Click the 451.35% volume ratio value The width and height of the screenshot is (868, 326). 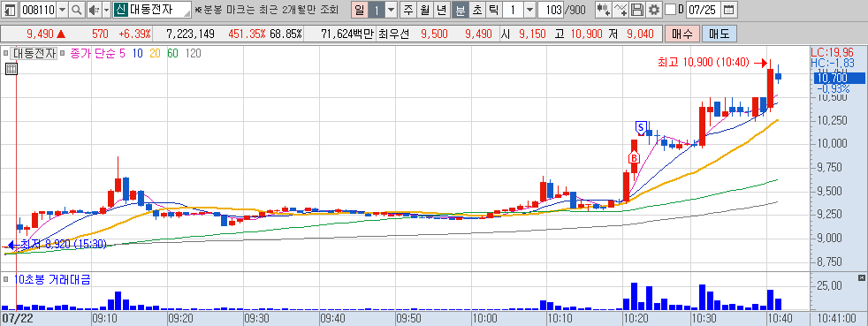pos(247,34)
